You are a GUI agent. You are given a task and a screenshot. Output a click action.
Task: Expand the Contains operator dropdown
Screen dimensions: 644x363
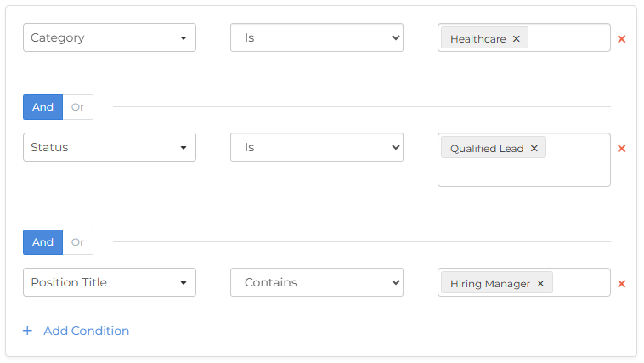click(316, 282)
